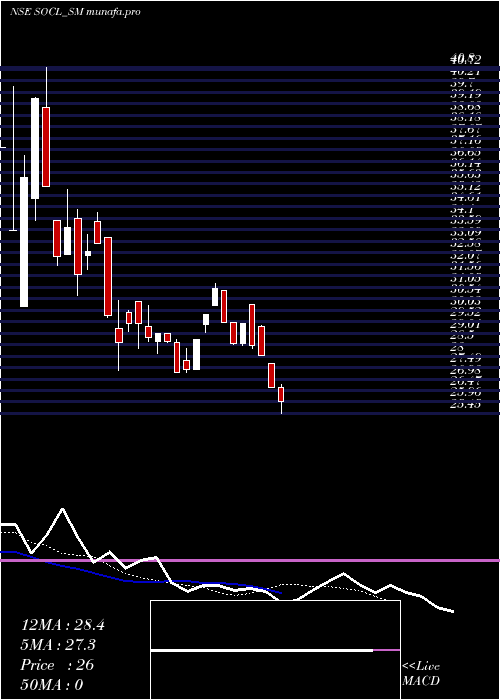Click the 33.09 price axis label
500x700 pixels.
point(466,232)
